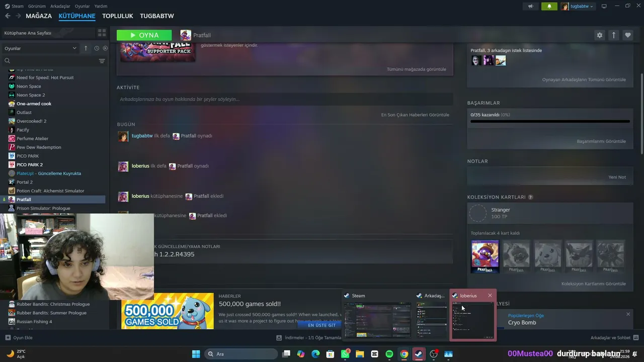Open the advanced filter options icon
Screen dimensions: 644x362
102,61
